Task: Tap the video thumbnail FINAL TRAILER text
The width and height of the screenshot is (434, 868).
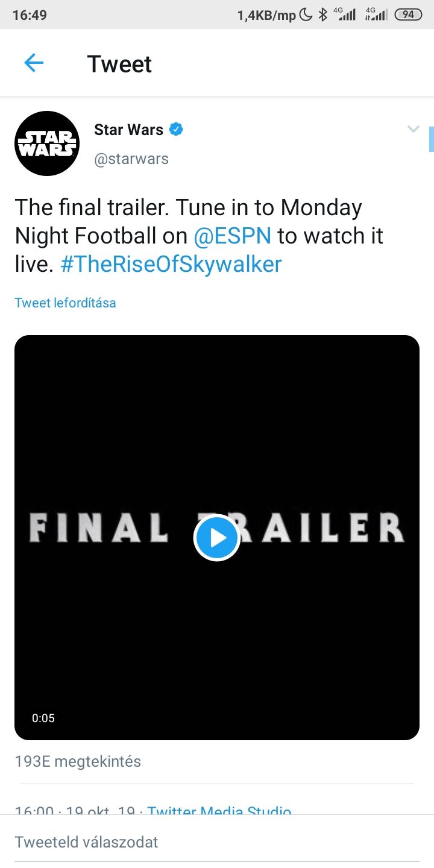Action: pyautogui.click(x=96, y=528)
